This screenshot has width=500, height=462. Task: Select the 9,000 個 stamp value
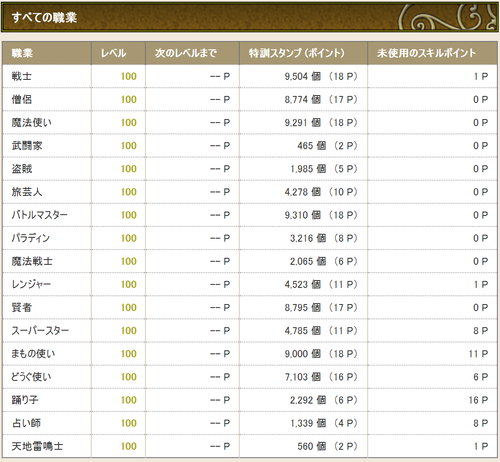pos(303,354)
